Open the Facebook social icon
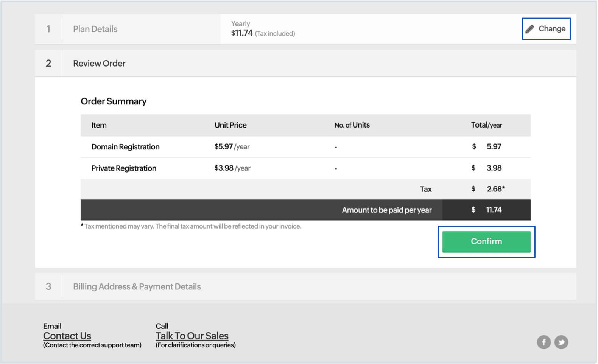The image size is (598, 364). point(543,342)
